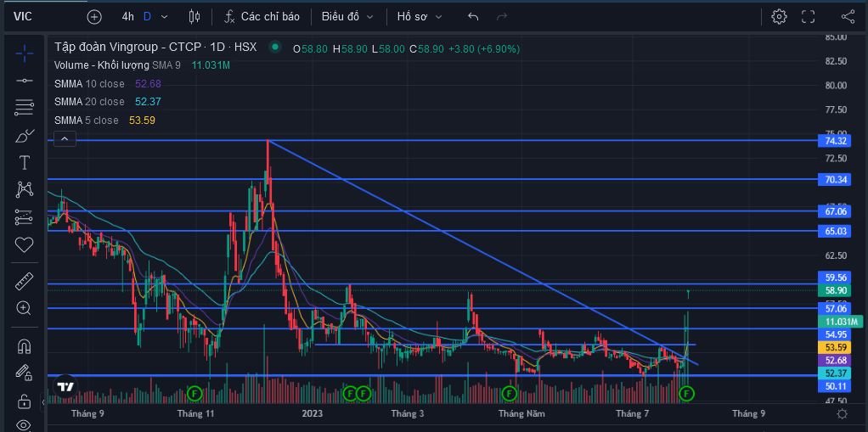The image size is (868, 432).
Task: Click the share chart icon
Action: [x=848, y=17]
